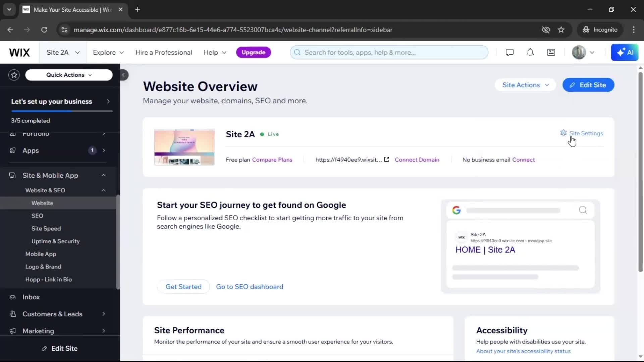The height and width of the screenshot is (362, 644).
Task: Open the AI assistant button
Action: [x=625, y=52]
